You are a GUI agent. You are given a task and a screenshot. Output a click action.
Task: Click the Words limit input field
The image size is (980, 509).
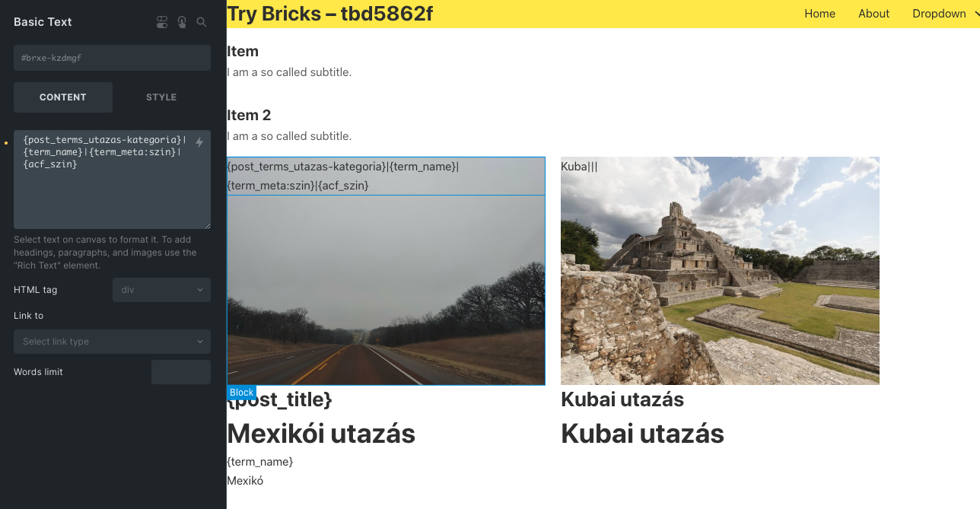point(181,372)
